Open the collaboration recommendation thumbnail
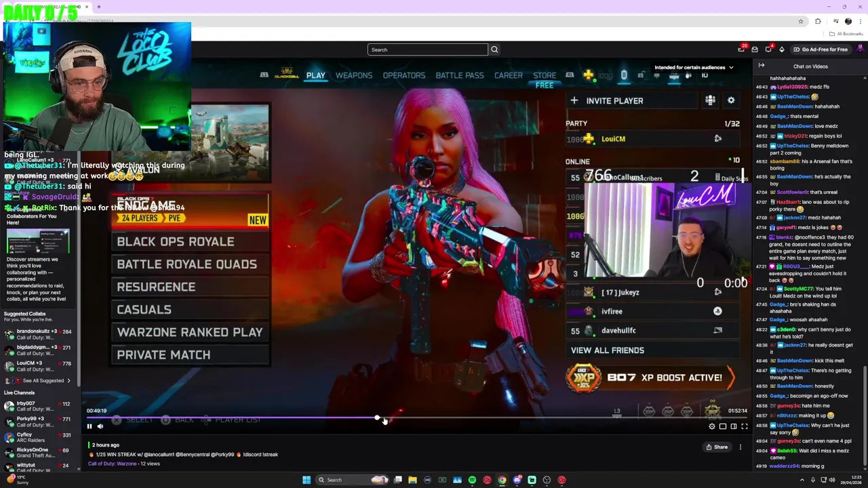The image size is (868, 488). pos(38,241)
